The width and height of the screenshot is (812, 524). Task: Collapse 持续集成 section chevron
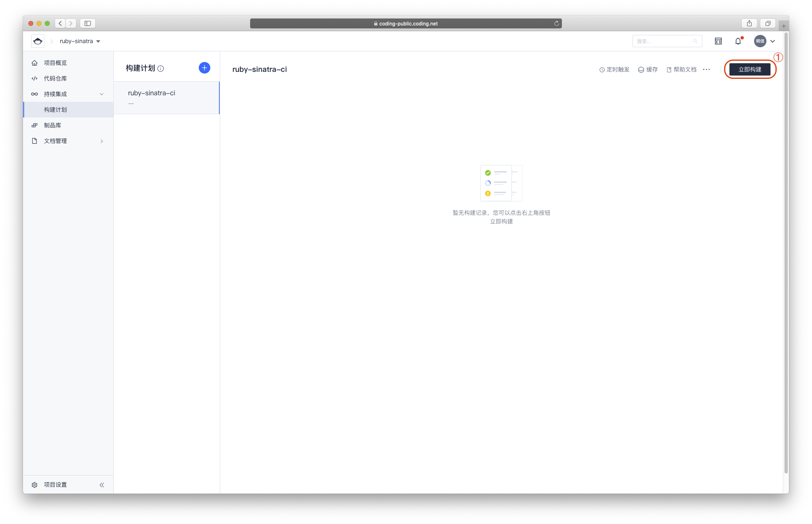click(102, 94)
